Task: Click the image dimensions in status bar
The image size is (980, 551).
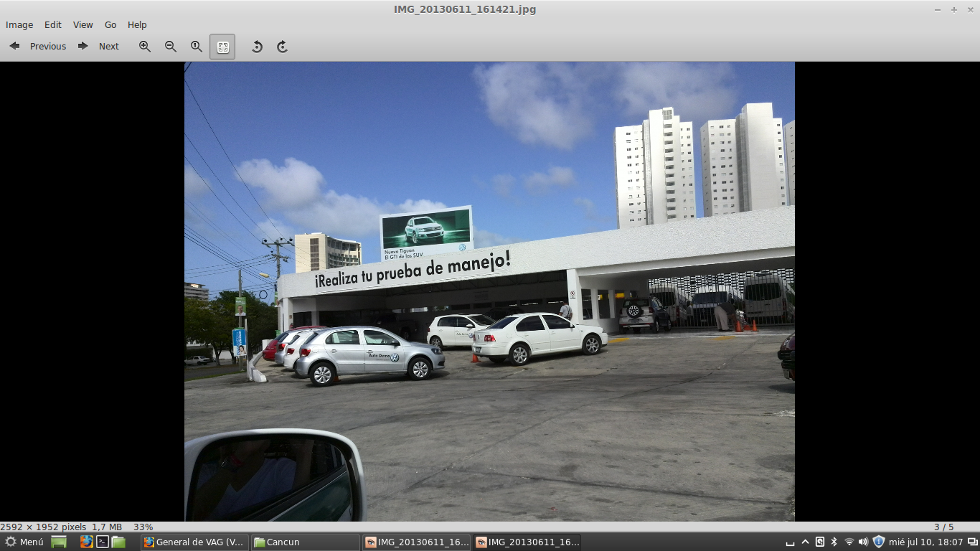Action: click(43, 527)
